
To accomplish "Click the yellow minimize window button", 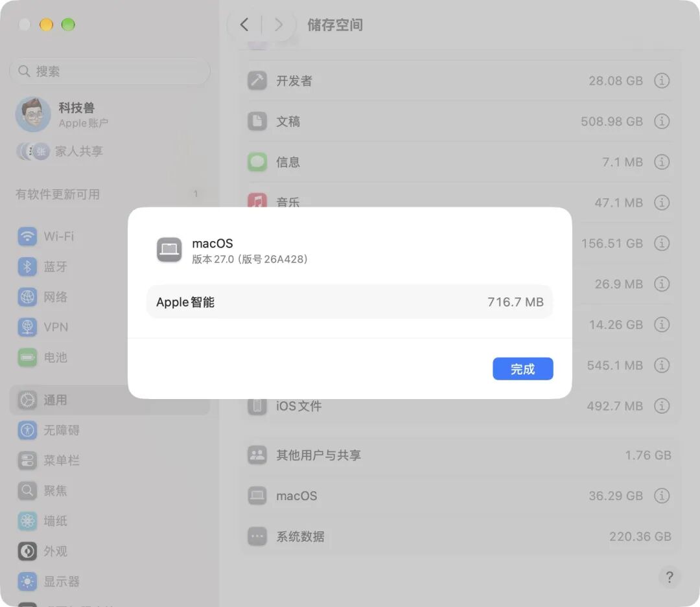I will pyautogui.click(x=46, y=24).
